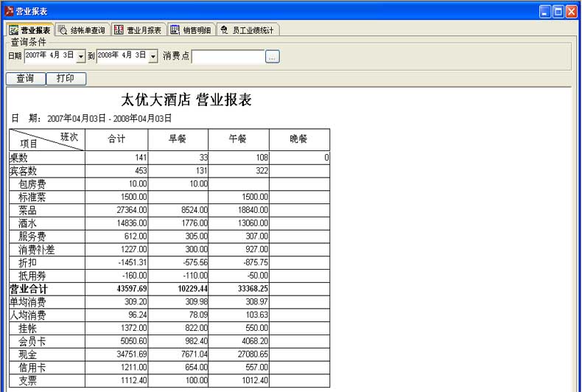Click the 打印 button
The width and height of the screenshot is (582, 392).
pos(66,78)
